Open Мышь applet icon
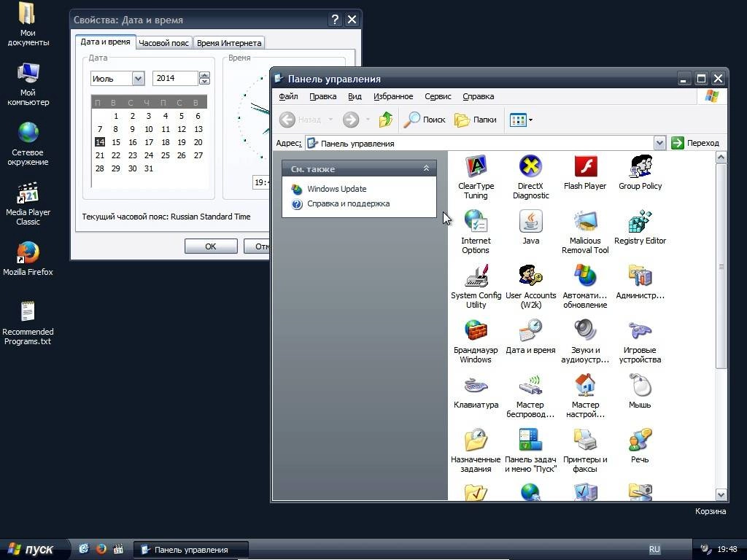 tap(640, 392)
